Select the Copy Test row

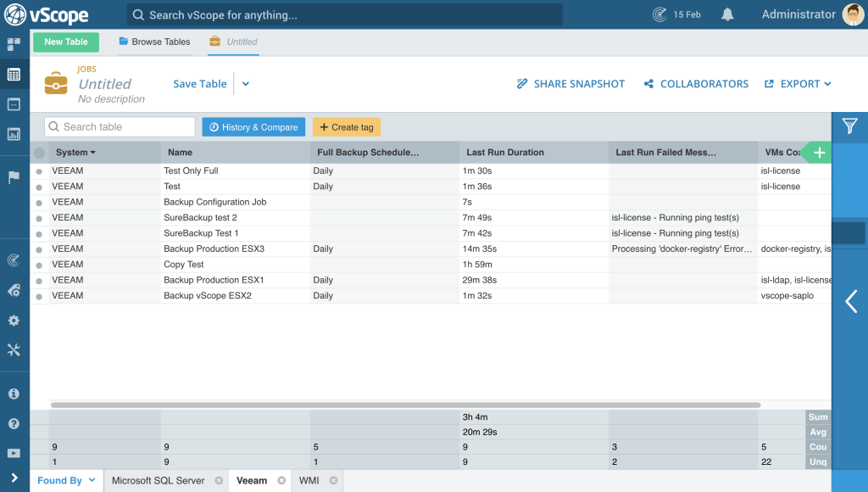click(39, 265)
